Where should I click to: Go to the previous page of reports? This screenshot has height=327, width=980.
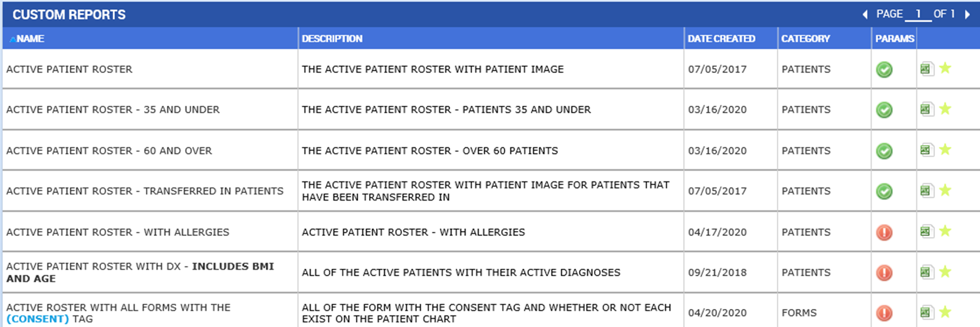coord(865,15)
